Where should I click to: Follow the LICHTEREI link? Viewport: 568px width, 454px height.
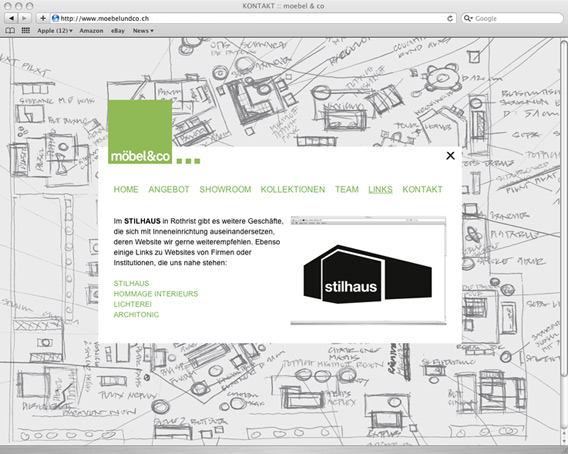coord(133,304)
